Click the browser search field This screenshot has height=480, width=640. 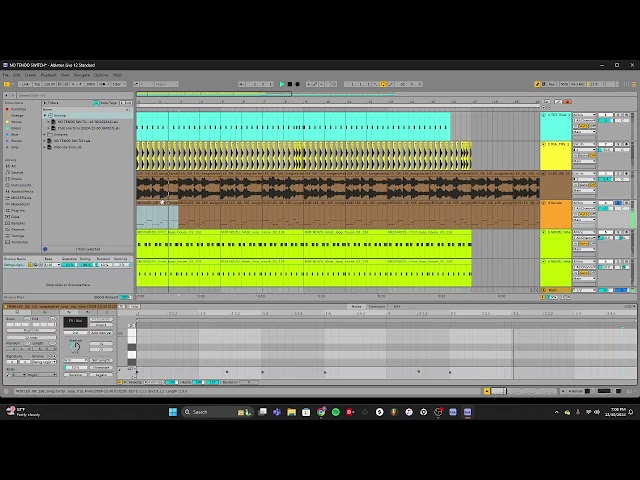[x=73, y=95]
